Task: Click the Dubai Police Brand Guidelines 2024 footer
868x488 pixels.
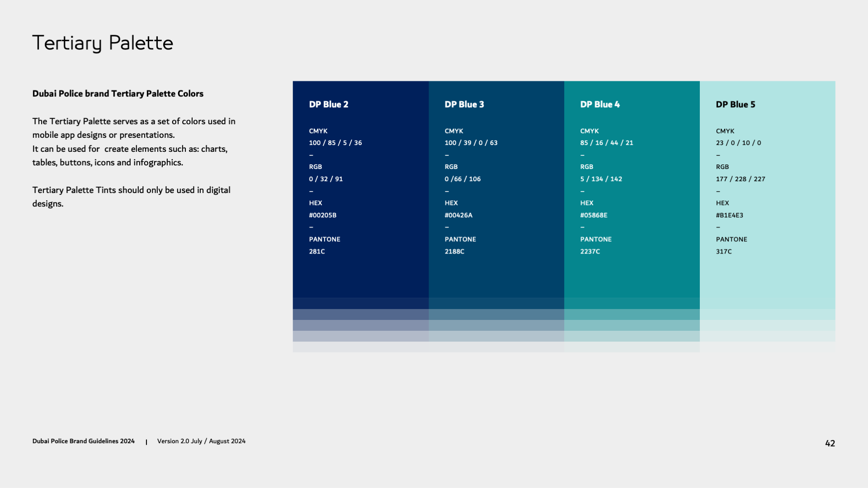Action: pyautogui.click(x=83, y=441)
